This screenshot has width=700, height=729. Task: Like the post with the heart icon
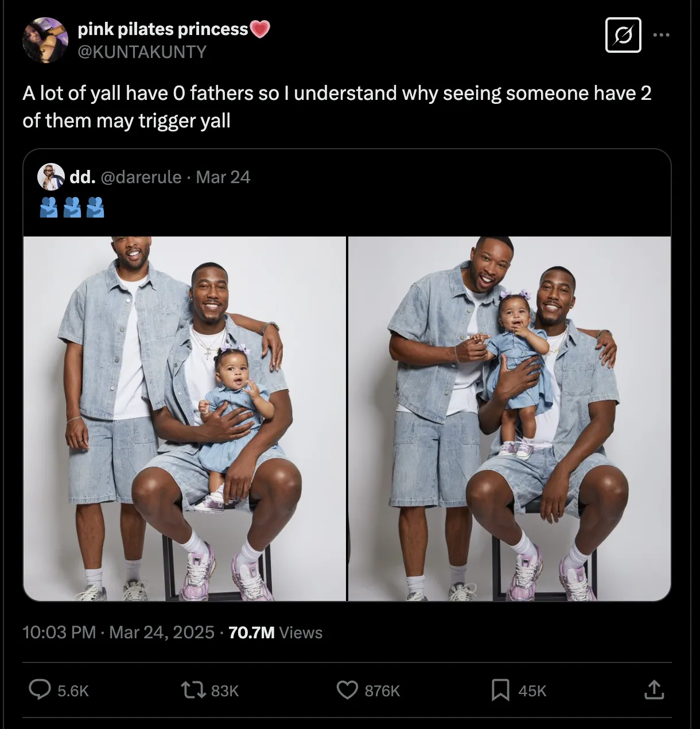347,689
